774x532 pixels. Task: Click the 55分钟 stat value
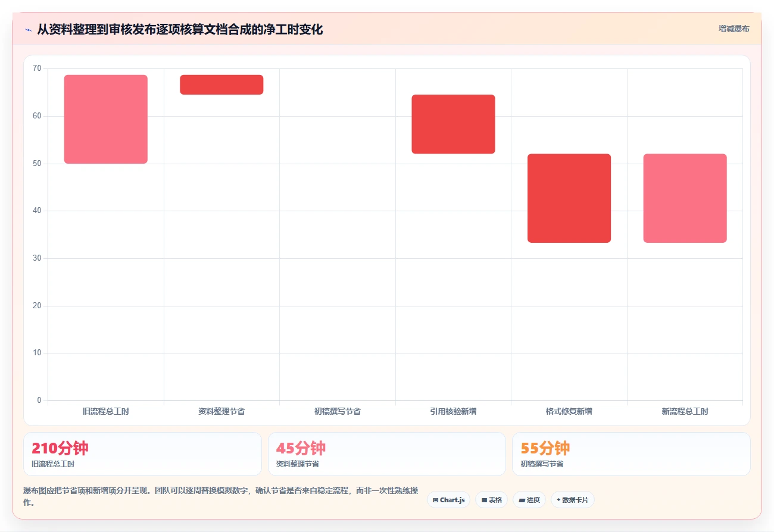[x=545, y=448]
